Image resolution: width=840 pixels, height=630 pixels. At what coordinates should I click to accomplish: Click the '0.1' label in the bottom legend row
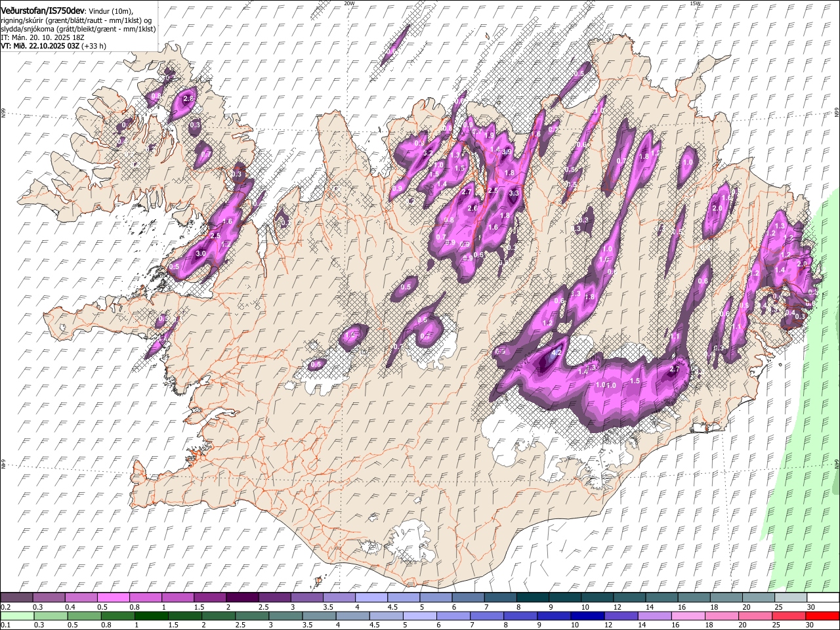point(5,625)
